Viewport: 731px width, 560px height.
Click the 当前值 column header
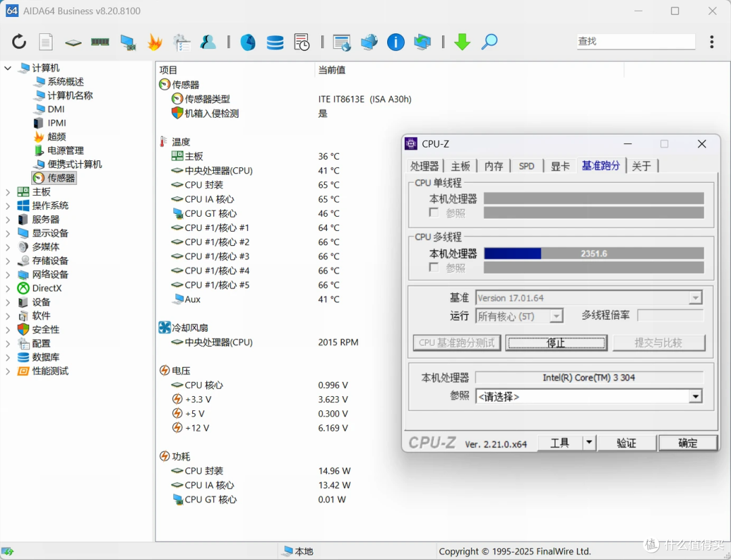pyautogui.click(x=469, y=70)
